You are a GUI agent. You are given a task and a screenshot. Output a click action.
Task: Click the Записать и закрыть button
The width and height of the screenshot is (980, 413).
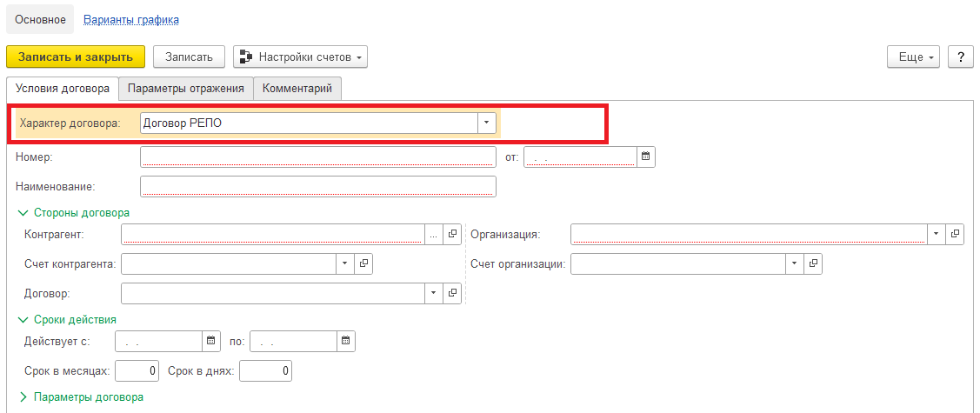[x=75, y=57]
